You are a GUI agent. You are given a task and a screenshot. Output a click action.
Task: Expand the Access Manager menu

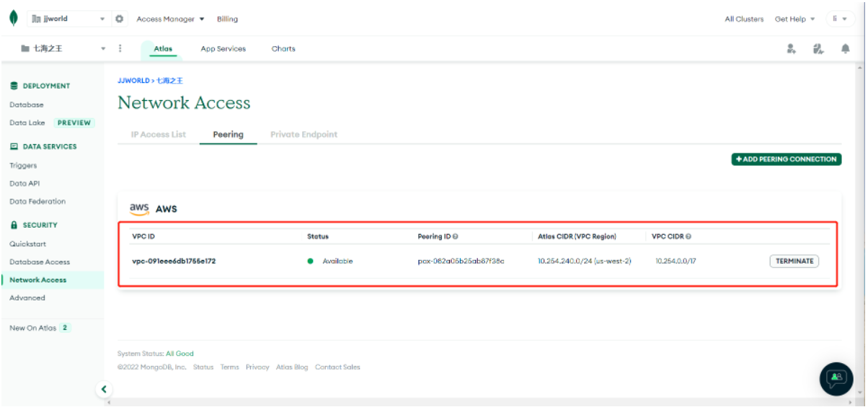tap(170, 19)
